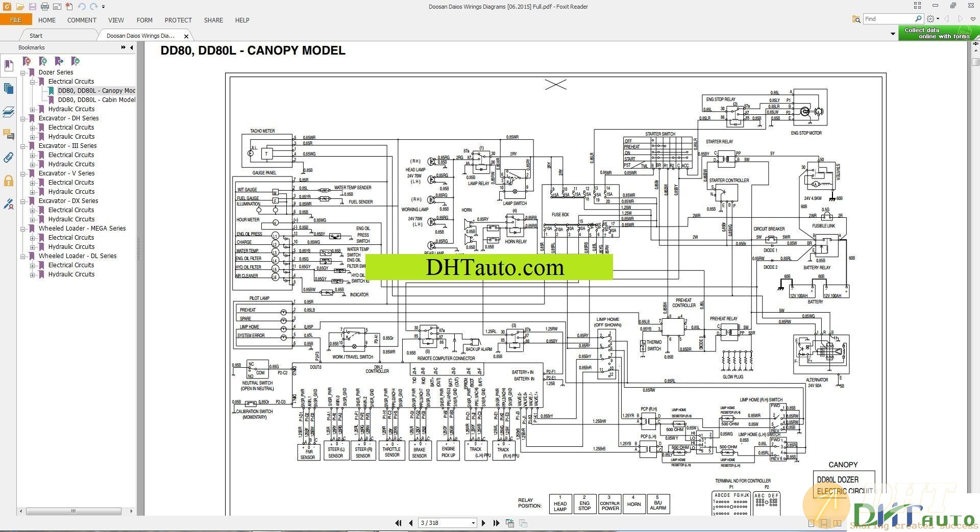Collapse the Excavator - DH Series node
The image size is (980, 532).
point(23,118)
